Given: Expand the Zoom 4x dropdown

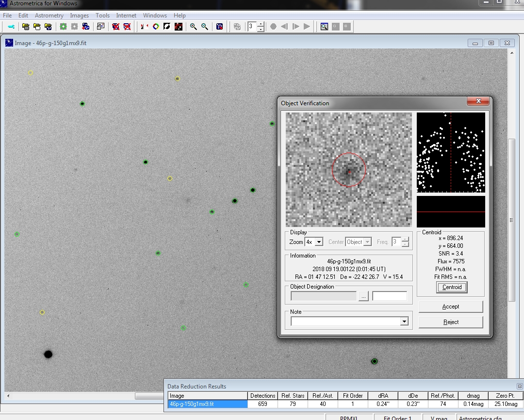Looking at the screenshot, I should 319,242.
